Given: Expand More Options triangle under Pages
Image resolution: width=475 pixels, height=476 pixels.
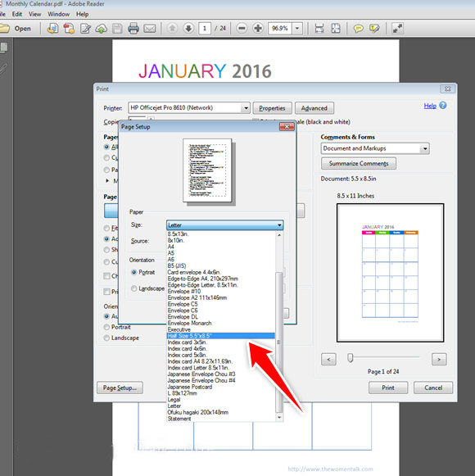Looking at the screenshot, I should (107, 181).
